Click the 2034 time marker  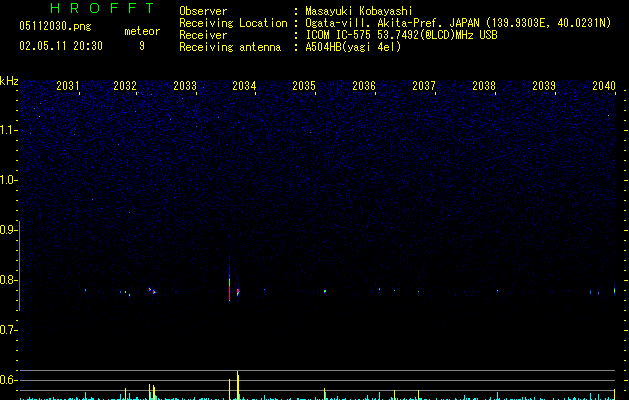pyautogui.click(x=244, y=86)
